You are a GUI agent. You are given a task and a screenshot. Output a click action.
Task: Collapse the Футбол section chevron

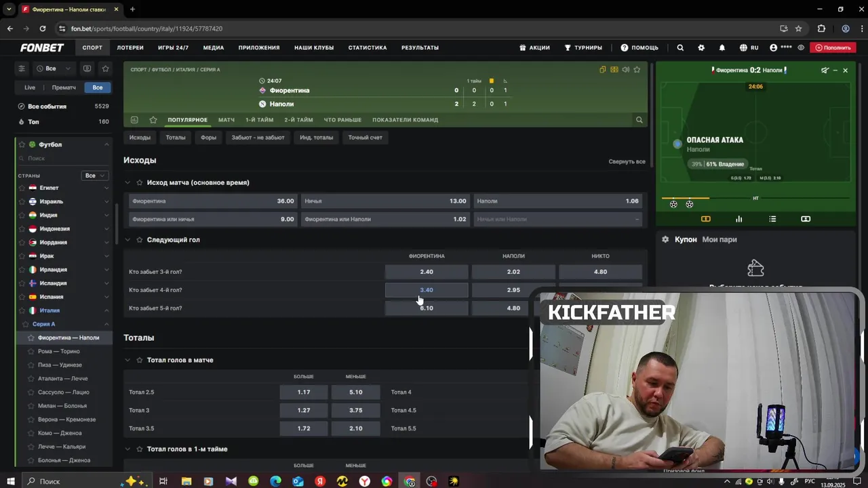point(106,144)
